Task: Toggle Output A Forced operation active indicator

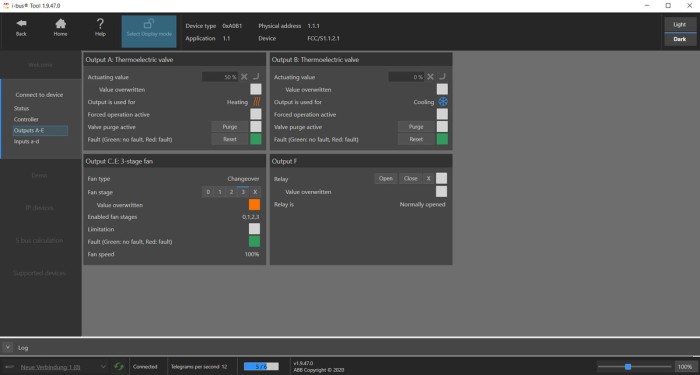Action: pyautogui.click(x=256, y=114)
